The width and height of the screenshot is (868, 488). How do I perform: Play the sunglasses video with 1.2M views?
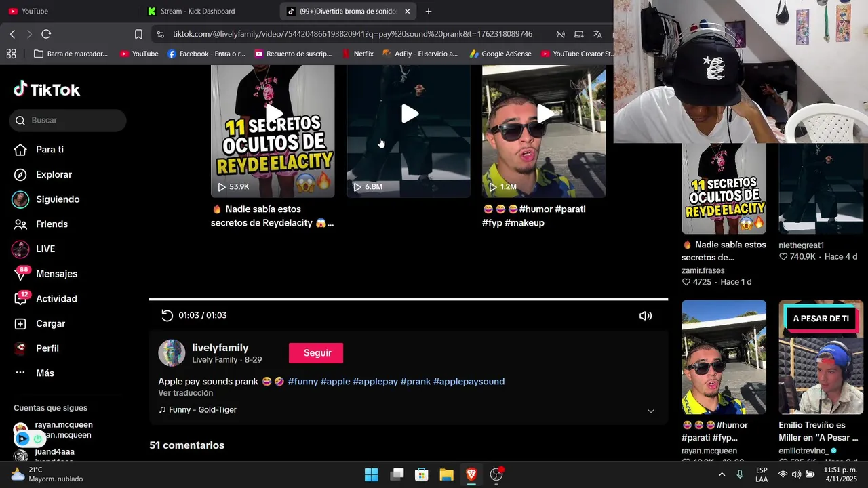(x=544, y=131)
